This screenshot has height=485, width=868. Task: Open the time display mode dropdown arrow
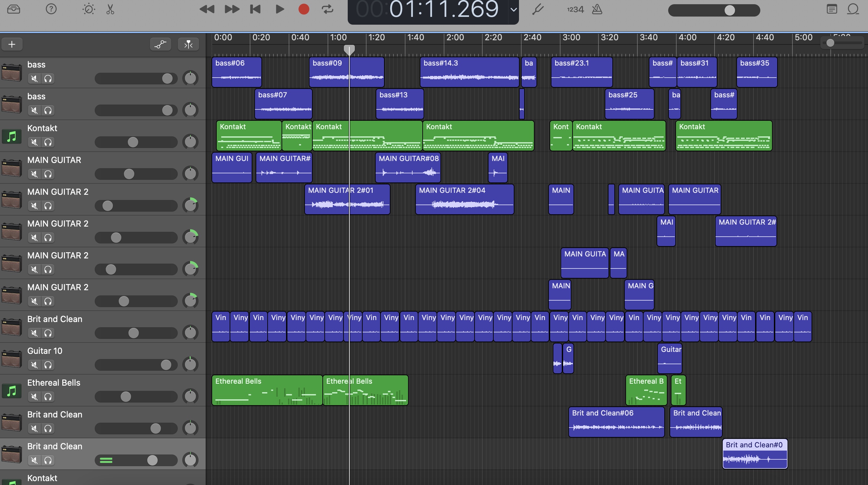[x=513, y=10]
